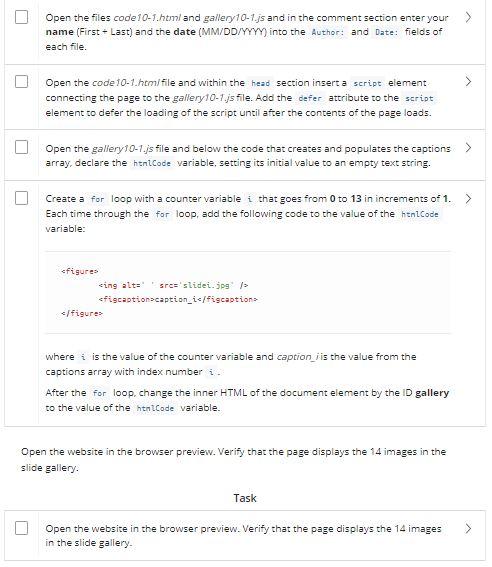
Task: Expand the script element step arrow
Action: click(x=468, y=82)
